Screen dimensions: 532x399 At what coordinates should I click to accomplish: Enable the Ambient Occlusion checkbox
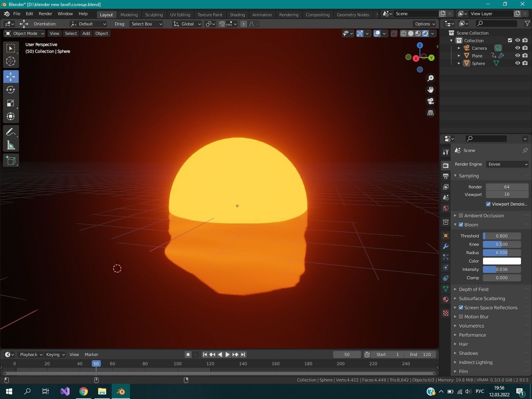pyautogui.click(x=461, y=215)
